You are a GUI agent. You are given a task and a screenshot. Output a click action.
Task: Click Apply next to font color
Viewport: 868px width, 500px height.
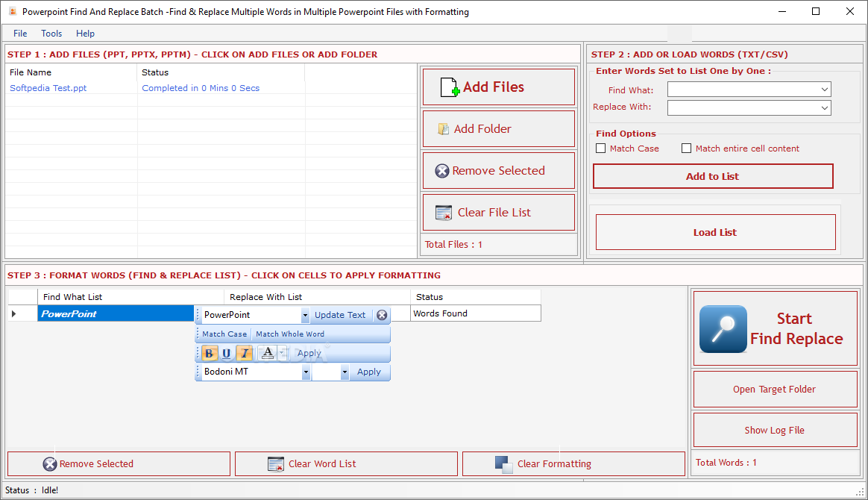(309, 353)
